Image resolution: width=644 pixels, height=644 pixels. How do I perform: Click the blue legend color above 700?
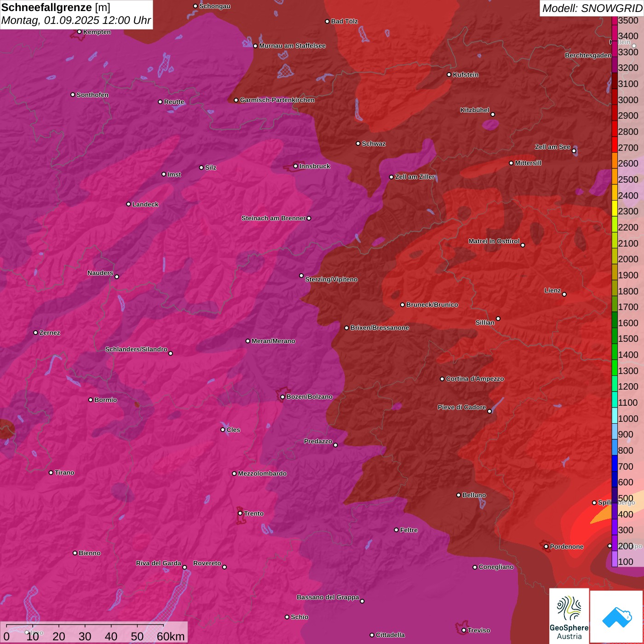(615, 463)
